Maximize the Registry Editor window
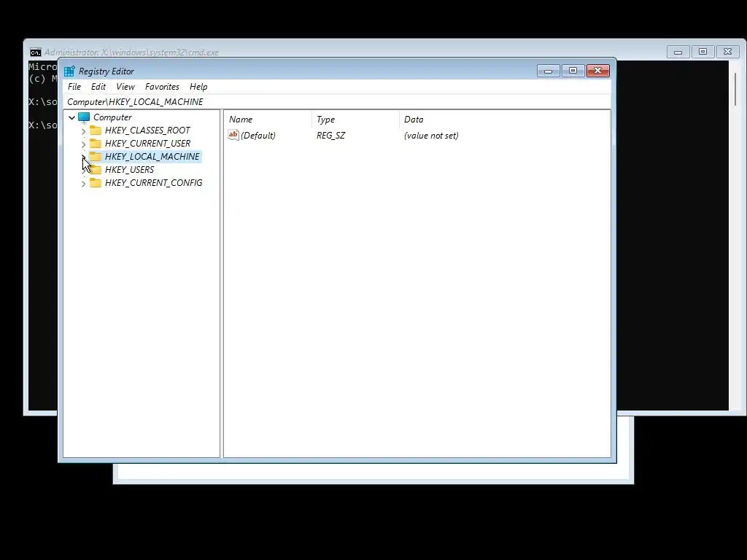Image resolution: width=747 pixels, height=560 pixels. 573,71
